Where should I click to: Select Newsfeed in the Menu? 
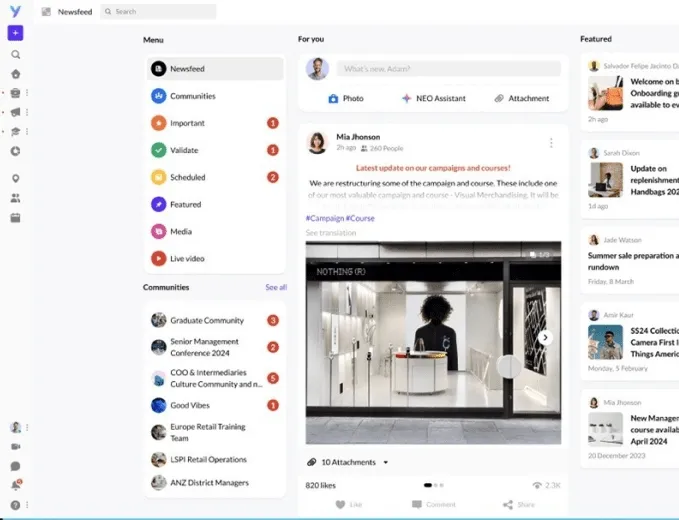pyautogui.click(x=215, y=68)
